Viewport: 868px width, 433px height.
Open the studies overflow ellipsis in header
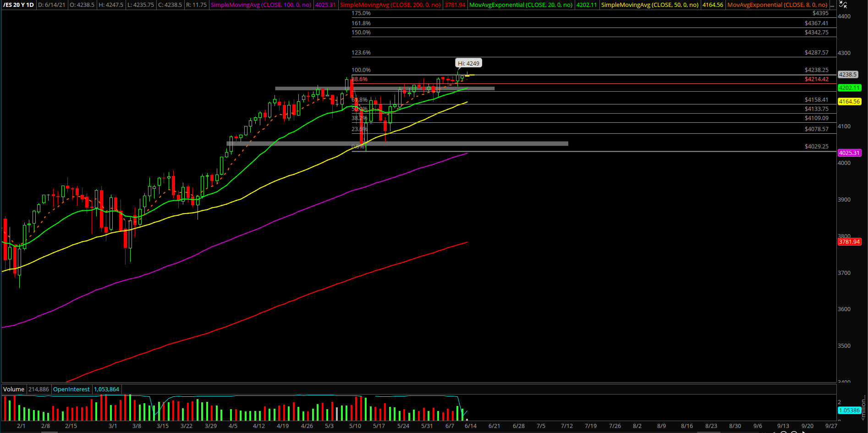832,5
